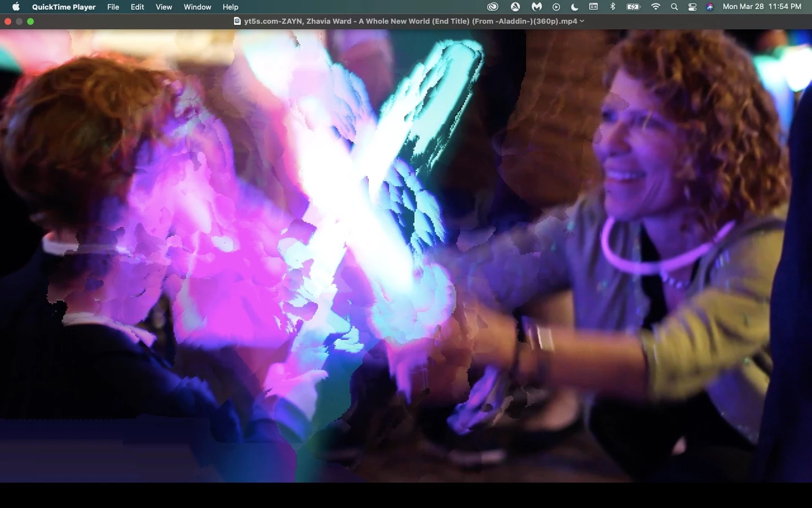Open the Wi-Fi status menu
The height and width of the screenshot is (508, 812).
click(x=655, y=7)
